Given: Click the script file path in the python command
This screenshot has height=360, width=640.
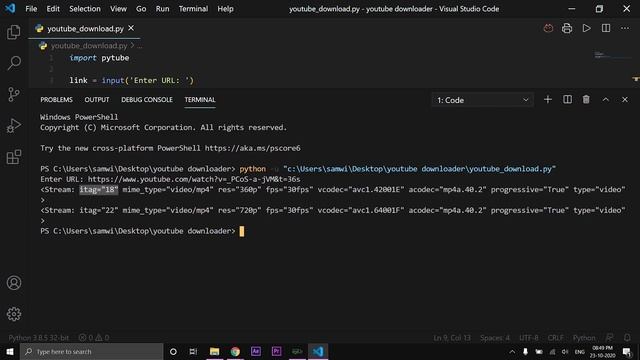Looking at the screenshot, I should (420, 169).
